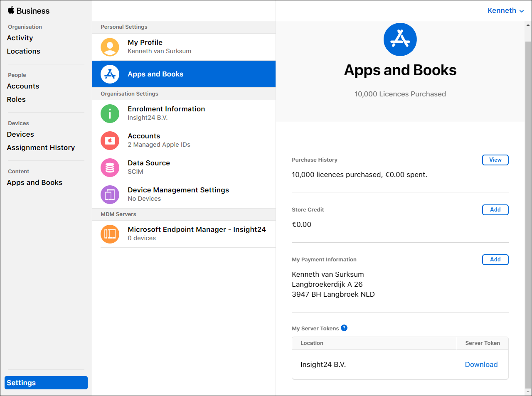
Task: Open Accounts under People in sidebar
Action: click(23, 86)
